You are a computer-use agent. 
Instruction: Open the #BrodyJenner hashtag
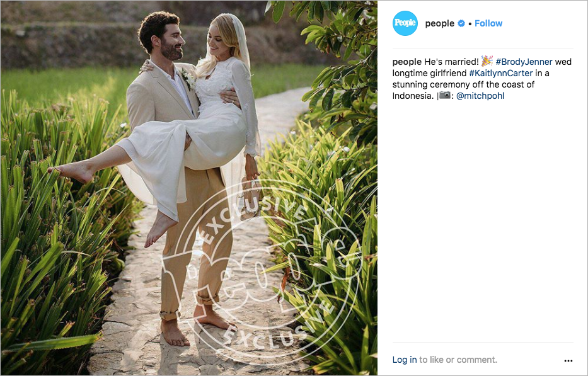coord(524,62)
